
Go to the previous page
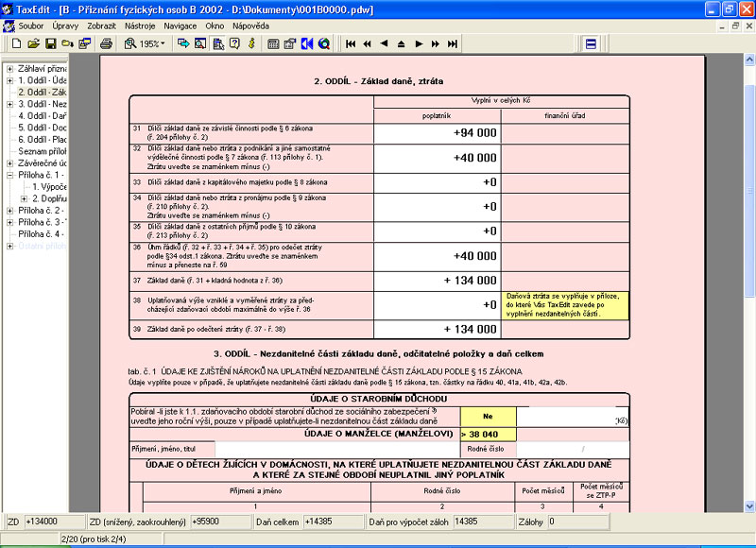pyautogui.click(x=385, y=43)
